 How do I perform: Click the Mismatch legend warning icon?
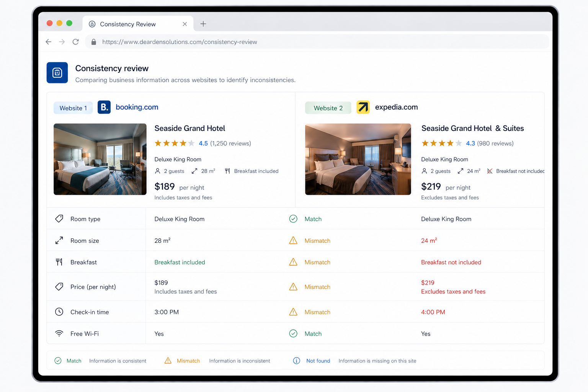[x=168, y=361]
